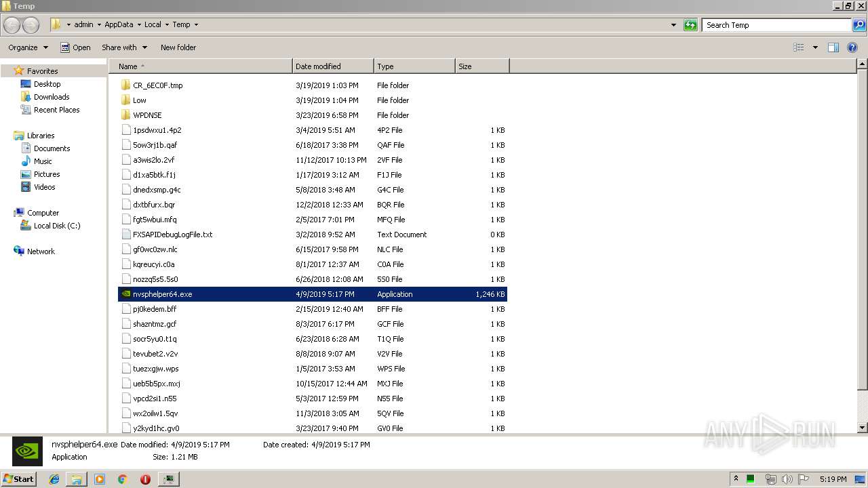Screen dimensions: 868x488
Task: Show hidden tray icons arrow
Action: pyautogui.click(x=736, y=479)
